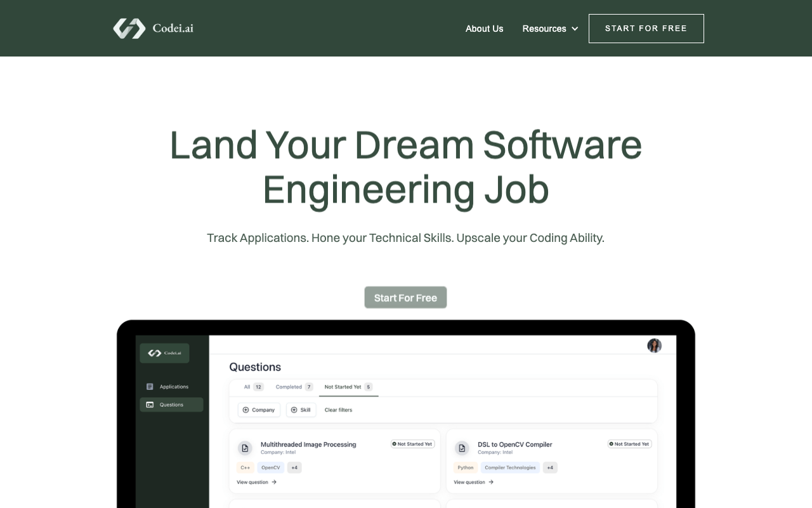
Task: Click the plus icon on the Skill filter
Action: pos(294,410)
